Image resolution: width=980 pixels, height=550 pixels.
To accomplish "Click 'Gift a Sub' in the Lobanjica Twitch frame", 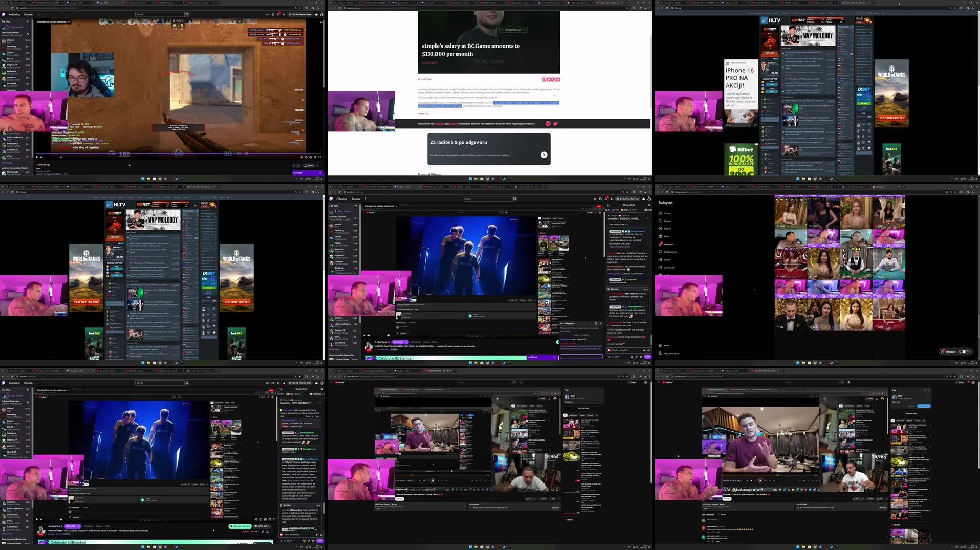I will 263,526.
